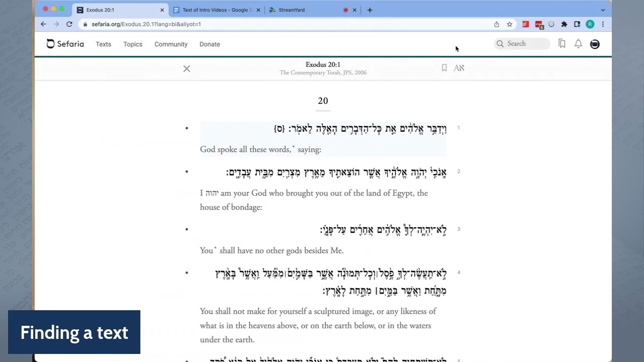Click the Exodus 20:1 title
The image size is (644, 362).
pos(323,64)
